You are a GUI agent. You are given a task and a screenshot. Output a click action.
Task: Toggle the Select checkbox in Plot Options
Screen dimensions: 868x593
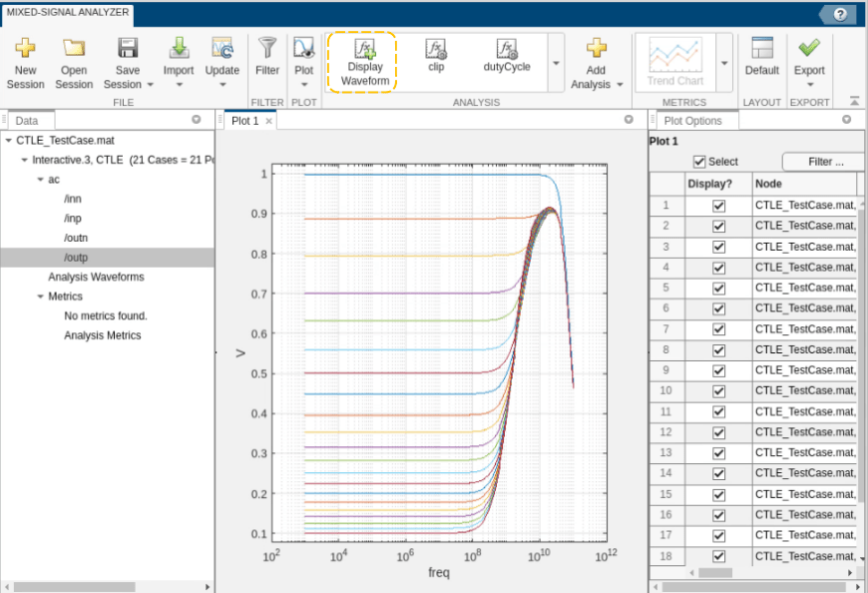[x=699, y=162]
